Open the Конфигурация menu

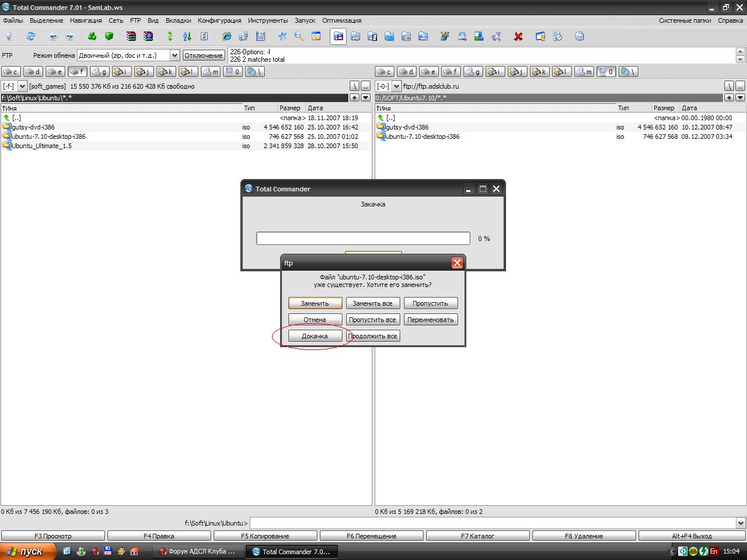coord(219,20)
